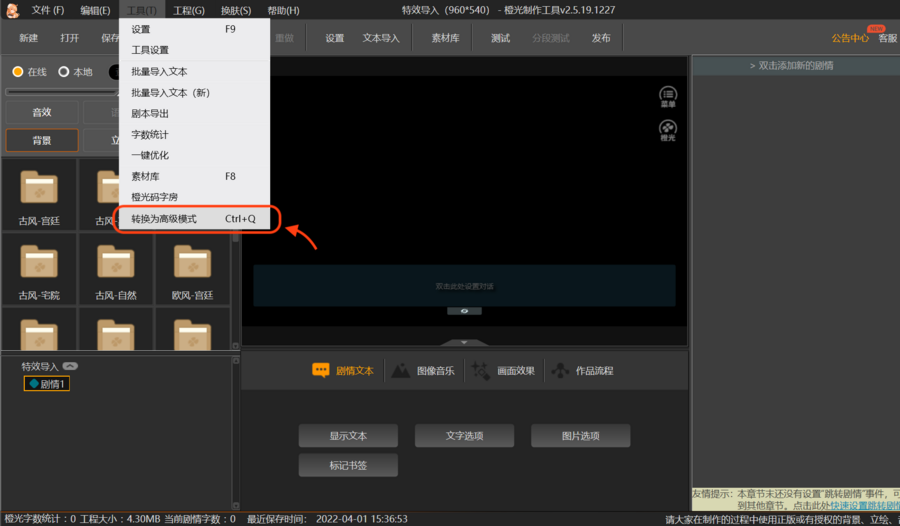Click the 菜单 icon in preview
This screenshot has width=900, height=526.
point(667,95)
